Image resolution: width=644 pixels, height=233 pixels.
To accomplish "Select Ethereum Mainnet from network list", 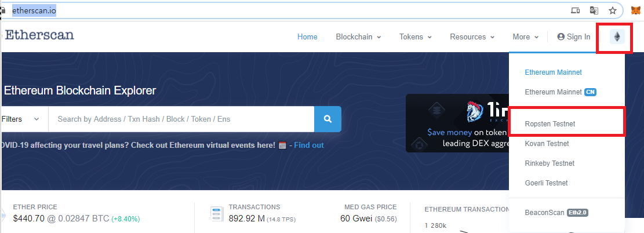I will coord(553,72).
